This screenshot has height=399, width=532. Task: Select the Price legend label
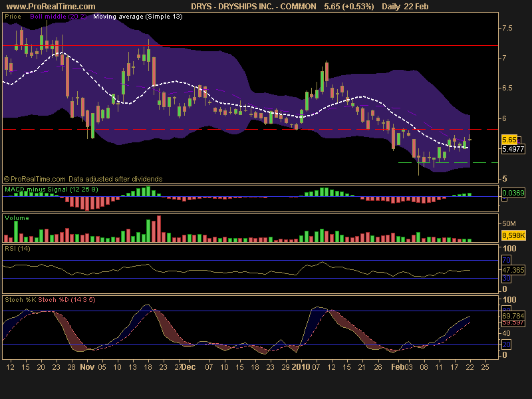coord(13,16)
